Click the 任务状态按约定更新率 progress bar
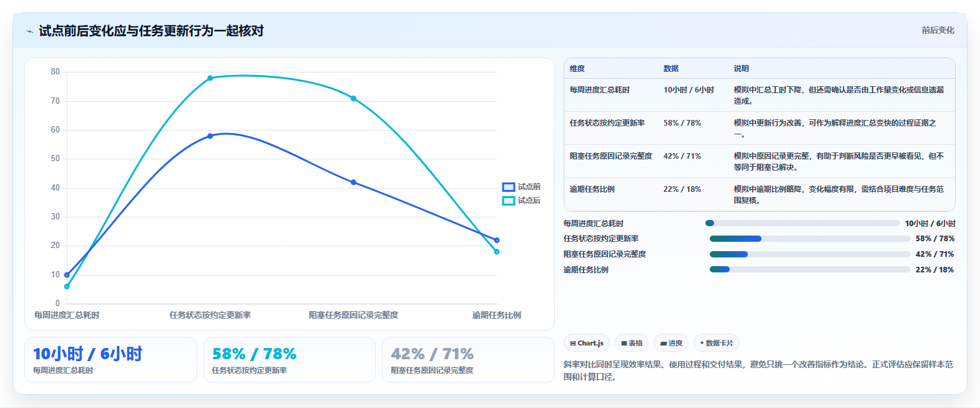 810,239
